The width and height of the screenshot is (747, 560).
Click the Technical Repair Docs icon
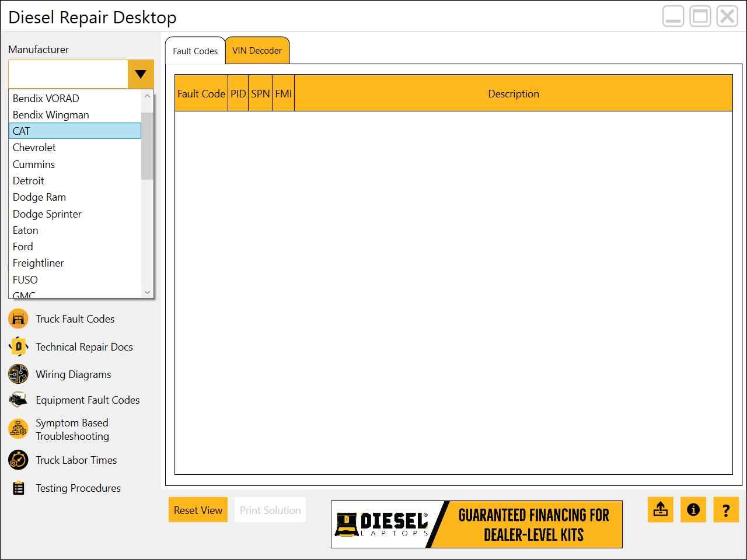19,346
